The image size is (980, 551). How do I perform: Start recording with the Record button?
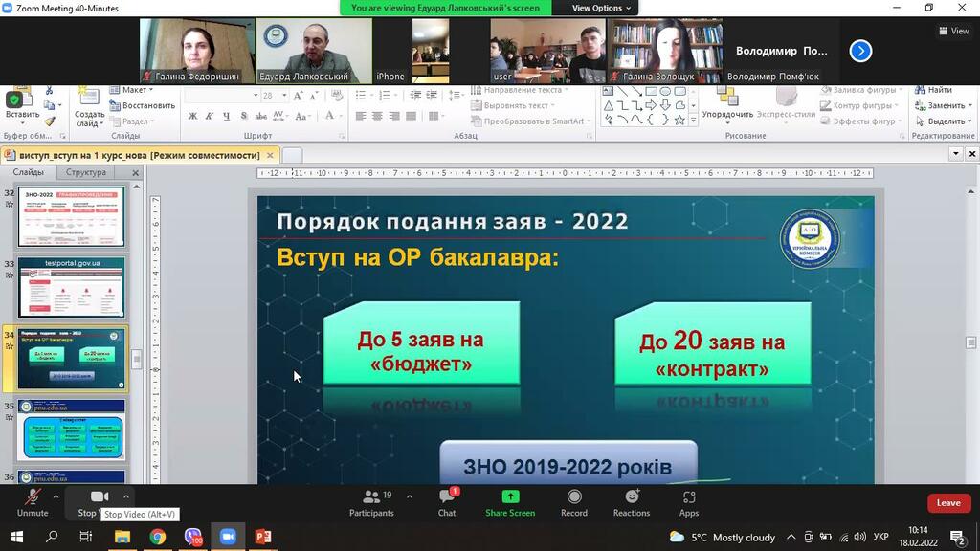click(x=574, y=502)
